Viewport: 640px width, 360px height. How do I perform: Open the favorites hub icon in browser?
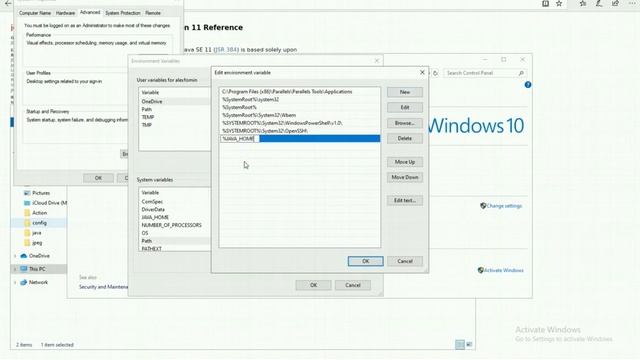582,3
